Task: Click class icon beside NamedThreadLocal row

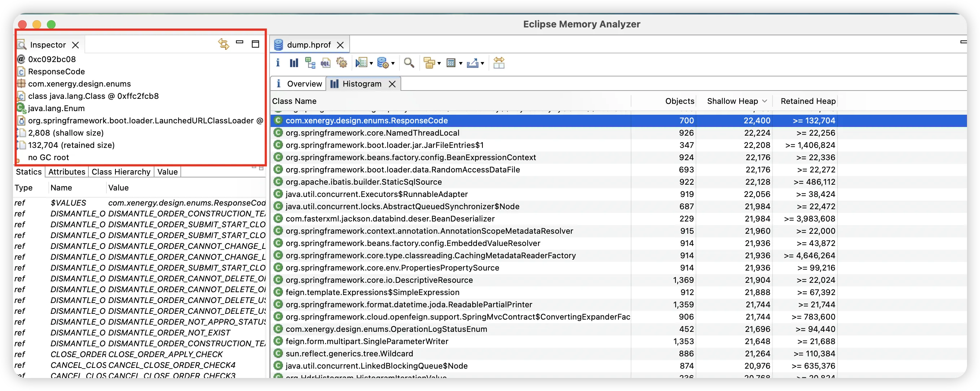Action: click(x=278, y=133)
